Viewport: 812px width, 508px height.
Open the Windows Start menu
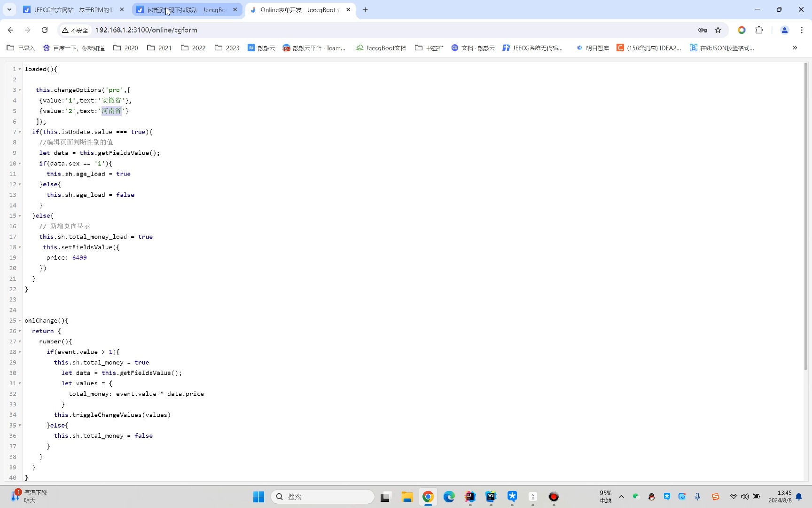click(258, 497)
